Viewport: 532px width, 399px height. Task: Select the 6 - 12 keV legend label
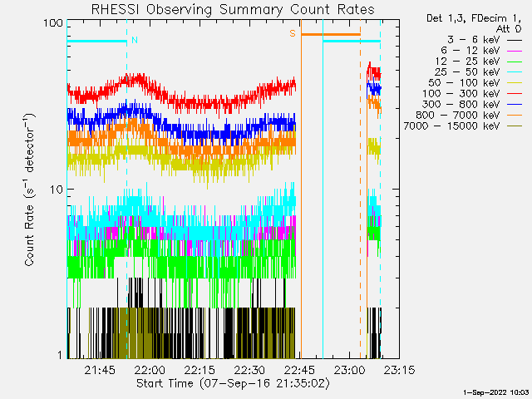pos(470,51)
